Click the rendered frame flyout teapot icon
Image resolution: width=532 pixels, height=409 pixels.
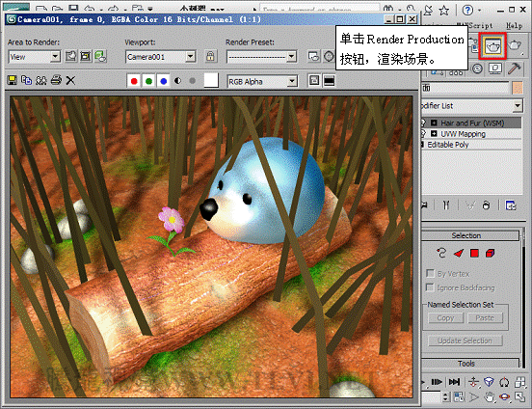[x=516, y=45]
